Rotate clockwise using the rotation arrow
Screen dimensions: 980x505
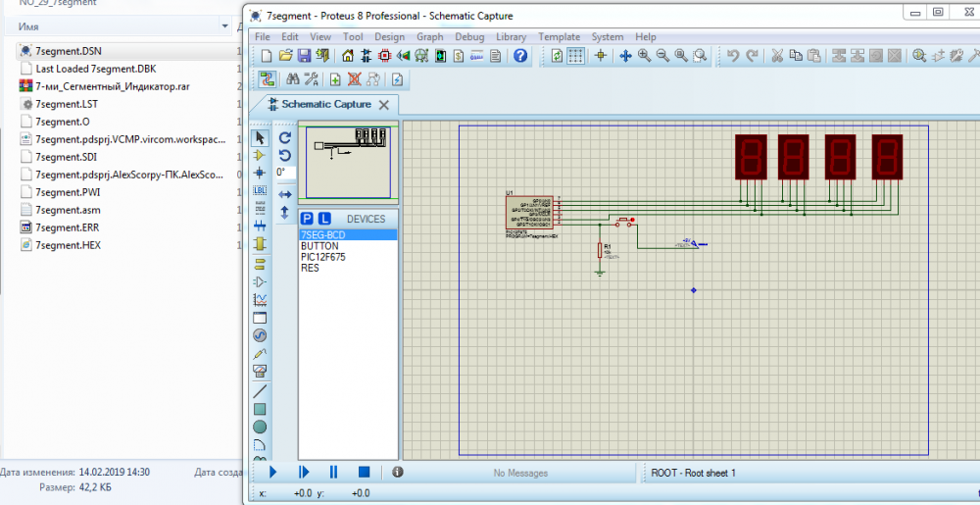click(284, 138)
